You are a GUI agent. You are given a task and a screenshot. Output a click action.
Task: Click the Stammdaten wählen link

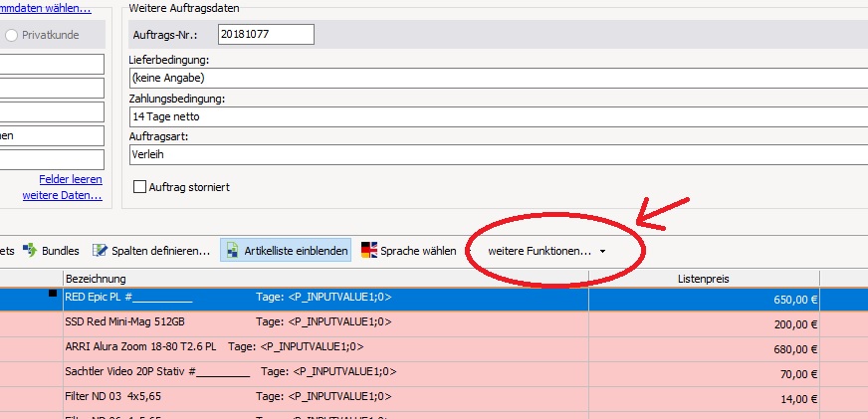(46, 8)
